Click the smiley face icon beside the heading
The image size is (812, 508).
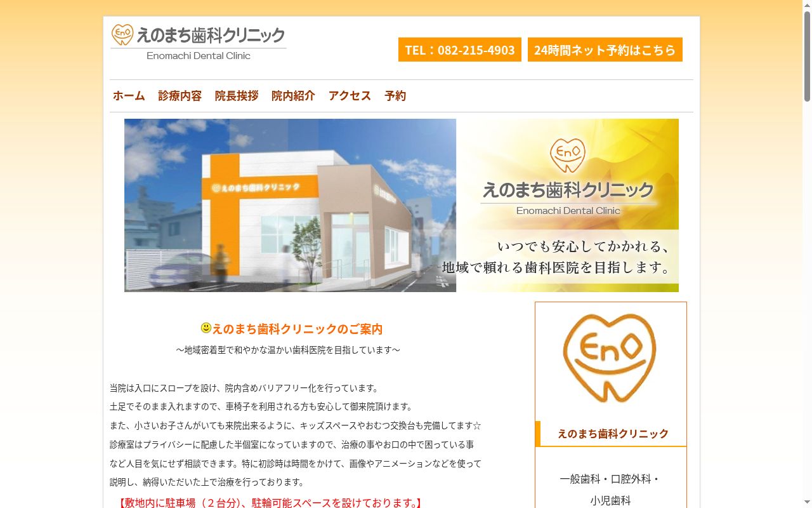pyautogui.click(x=206, y=328)
